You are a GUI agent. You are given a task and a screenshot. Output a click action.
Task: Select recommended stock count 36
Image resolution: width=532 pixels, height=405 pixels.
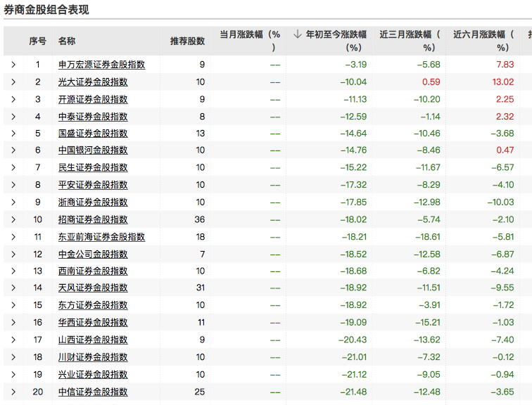point(200,219)
